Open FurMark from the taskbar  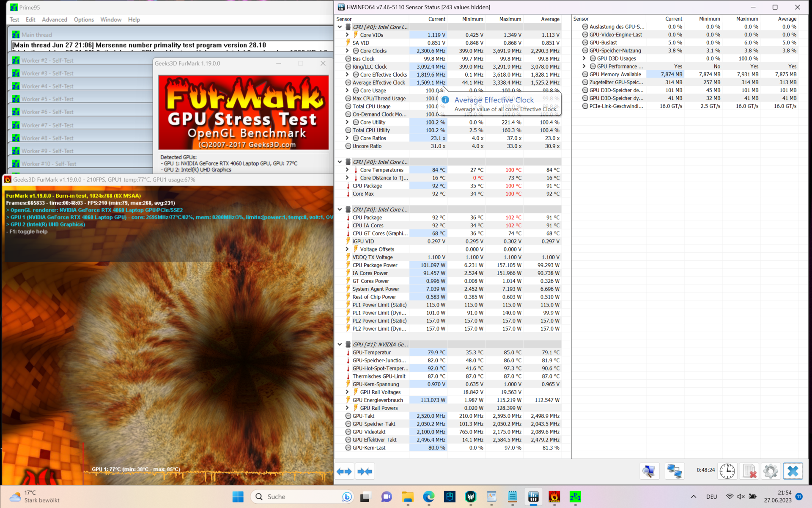coord(554,497)
